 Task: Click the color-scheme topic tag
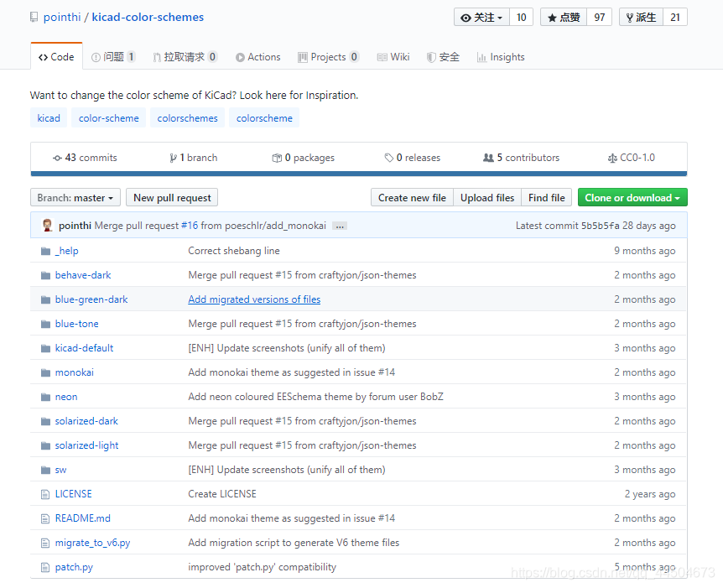tap(108, 118)
